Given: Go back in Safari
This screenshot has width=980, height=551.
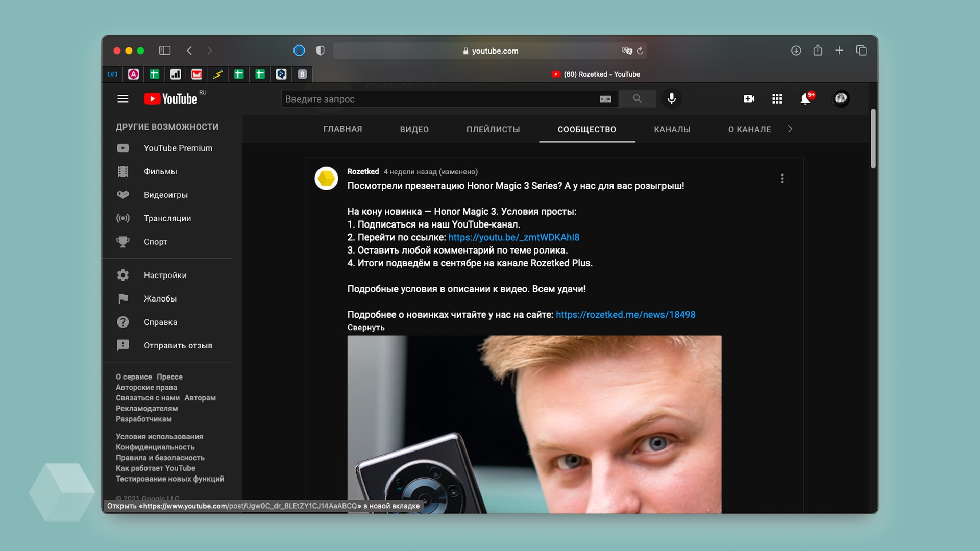Looking at the screenshot, I should [189, 51].
